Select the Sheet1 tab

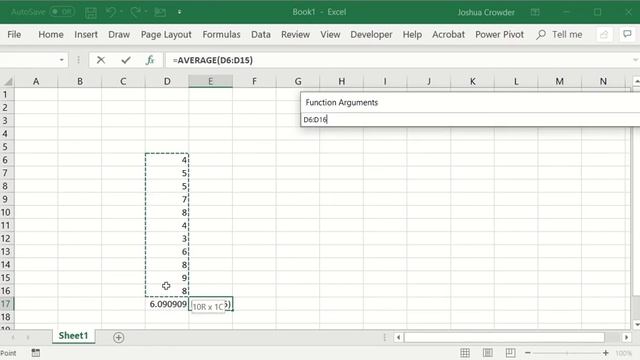pos(73,336)
